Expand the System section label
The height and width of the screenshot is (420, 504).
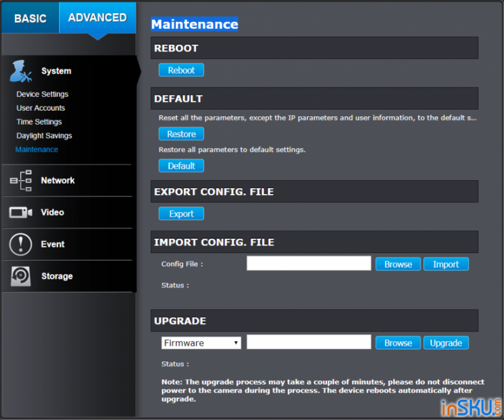(56, 71)
